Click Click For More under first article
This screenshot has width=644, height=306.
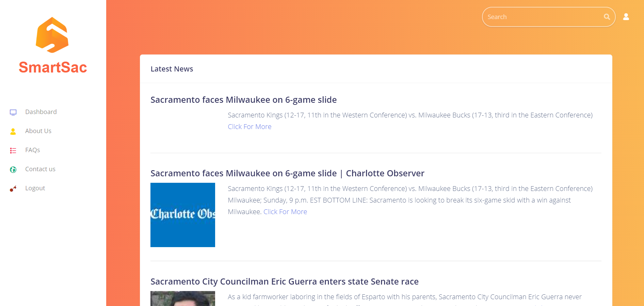pyautogui.click(x=249, y=127)
